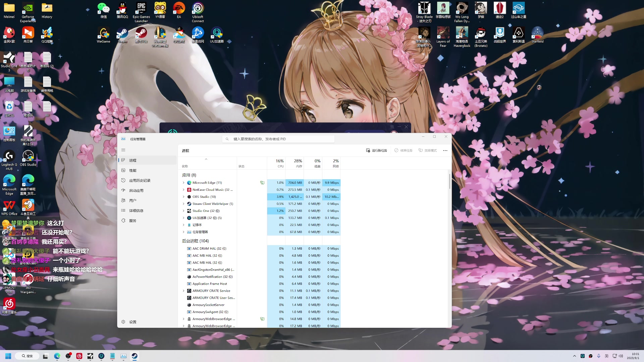The height and width of the screenshot is (362, 644).
Task: Focus the Task Manager search box
Action: pyautogui.click(x=278, y=139)
